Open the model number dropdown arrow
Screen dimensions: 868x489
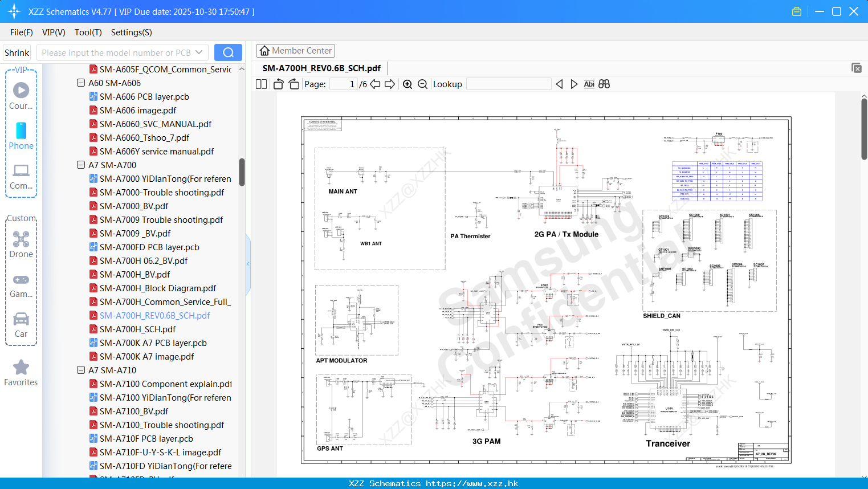coord(199,52)
